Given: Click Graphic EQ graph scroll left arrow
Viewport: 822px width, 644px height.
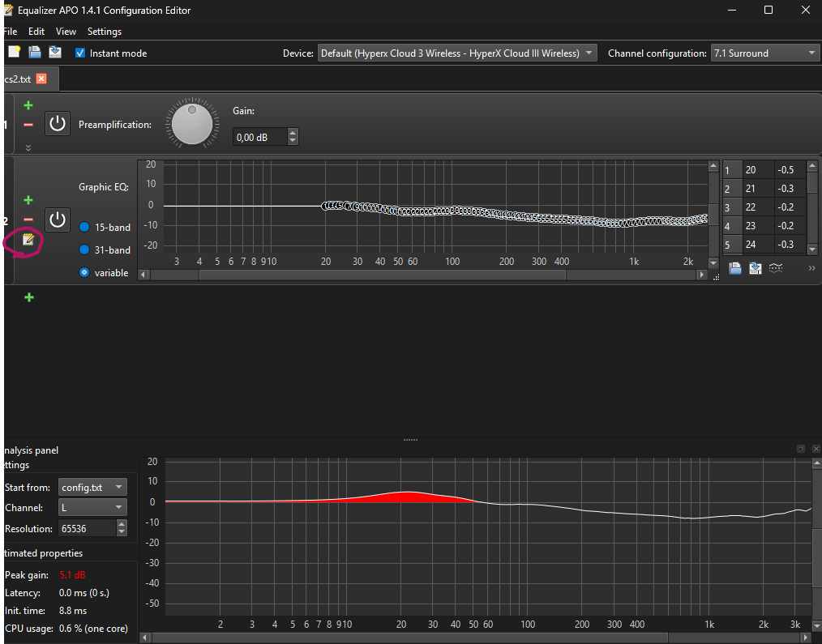Looking at the screenshot, I should [x=143, y=275].
